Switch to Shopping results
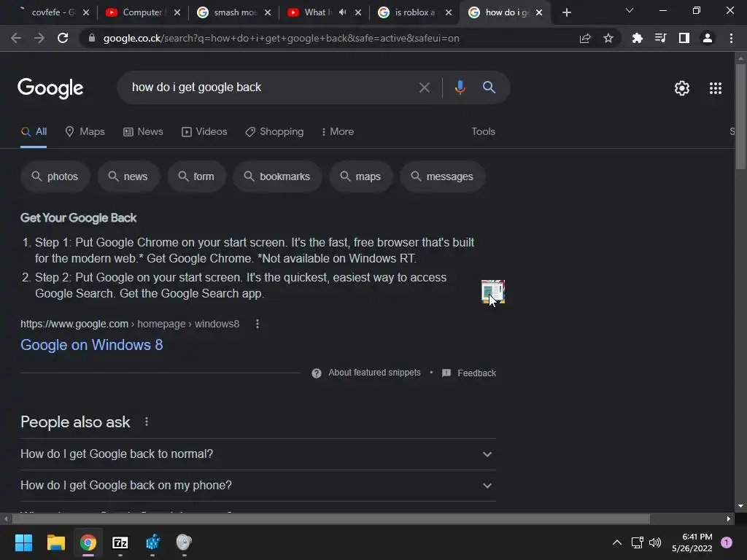The image size is (747, 560). (x=274, y=131)
